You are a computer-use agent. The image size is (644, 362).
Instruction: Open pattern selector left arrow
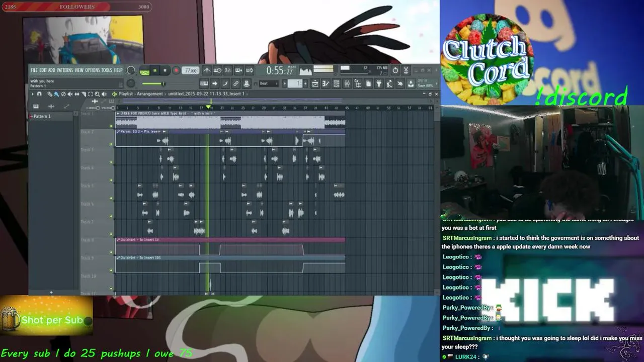284,83
